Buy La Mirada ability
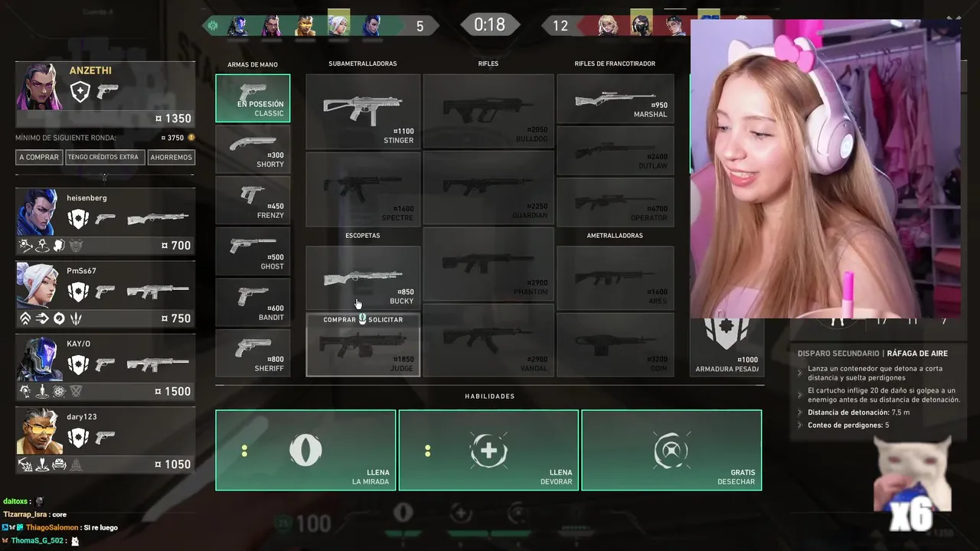 305,450
